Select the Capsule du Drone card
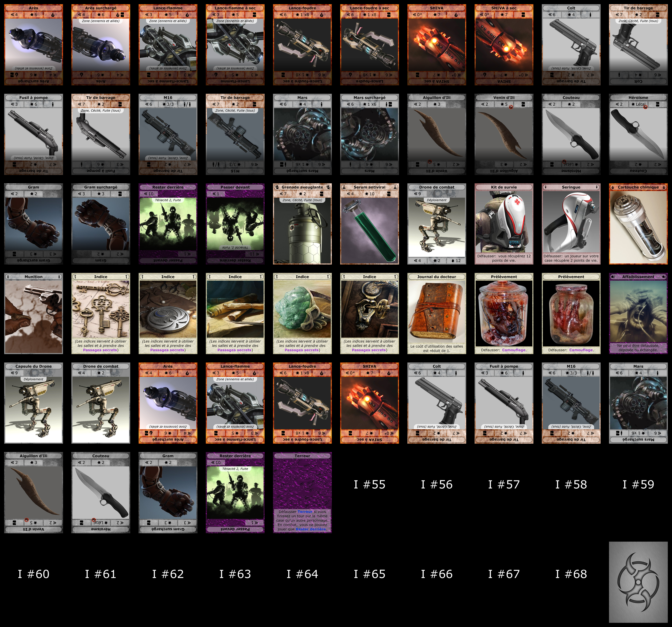The width and height of the screenshot is (672, 627). click(x=33, y=403)
